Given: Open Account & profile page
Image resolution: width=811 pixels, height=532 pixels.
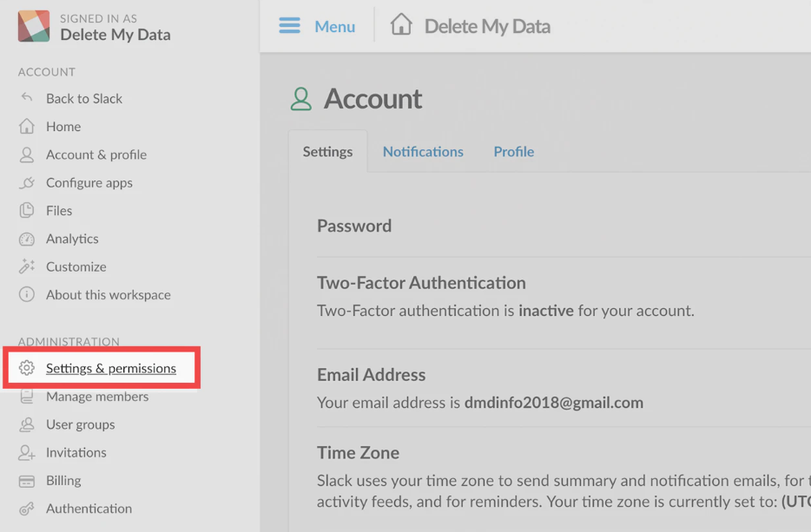Looking at the screenshot, I should [96, 154].
